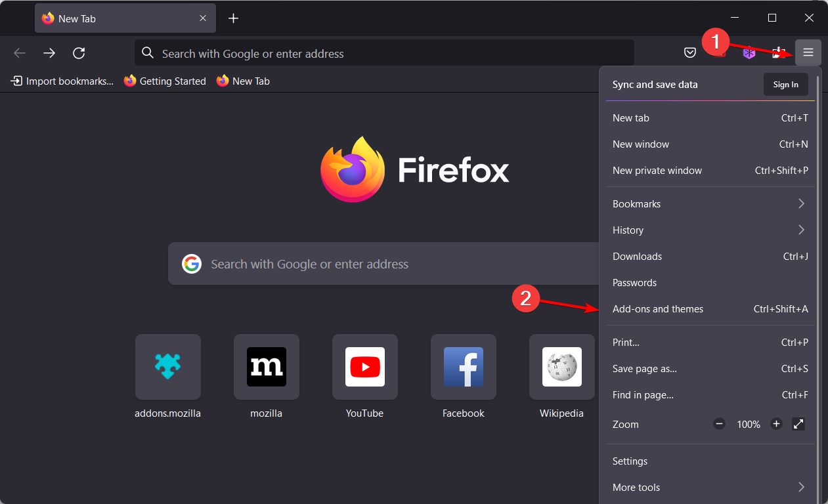Expand the History submenu
828x504 pixels.
tap(710, 230)
